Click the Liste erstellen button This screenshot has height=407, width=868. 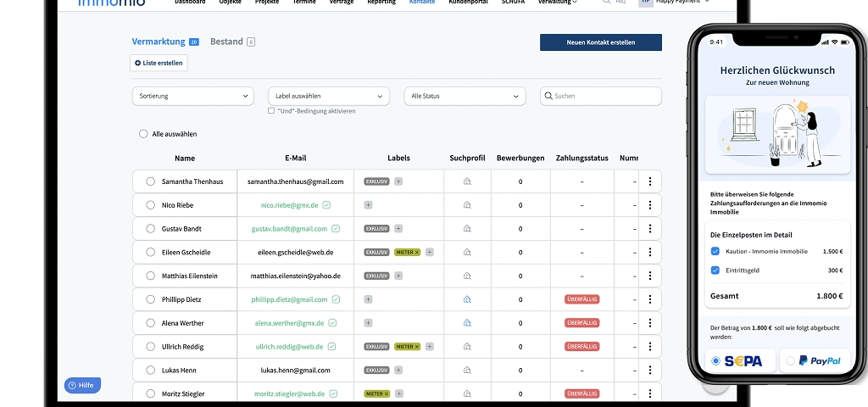tap(159, 63)
